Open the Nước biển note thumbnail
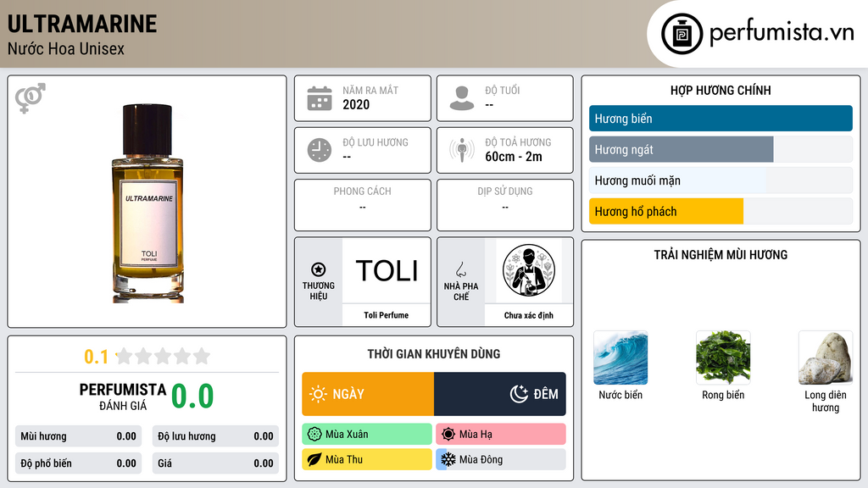Screen dimensions: 868x488 click(620, 358)
